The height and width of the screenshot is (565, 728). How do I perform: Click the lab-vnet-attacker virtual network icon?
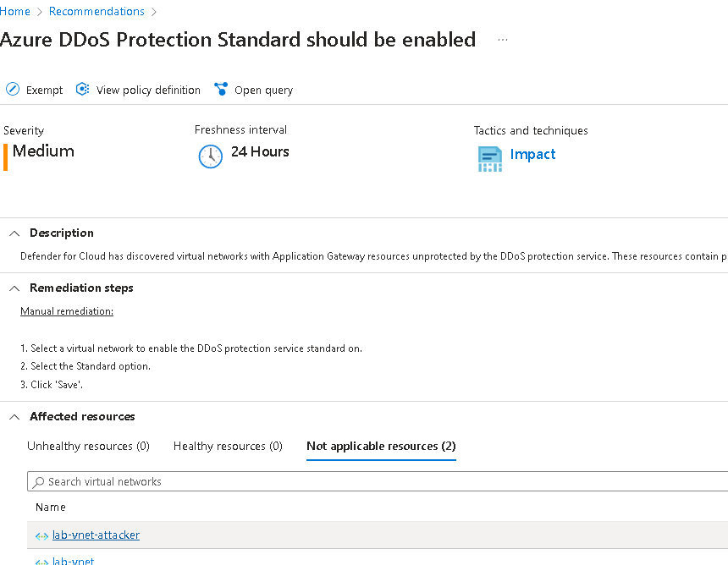click(x=41, y=535)
